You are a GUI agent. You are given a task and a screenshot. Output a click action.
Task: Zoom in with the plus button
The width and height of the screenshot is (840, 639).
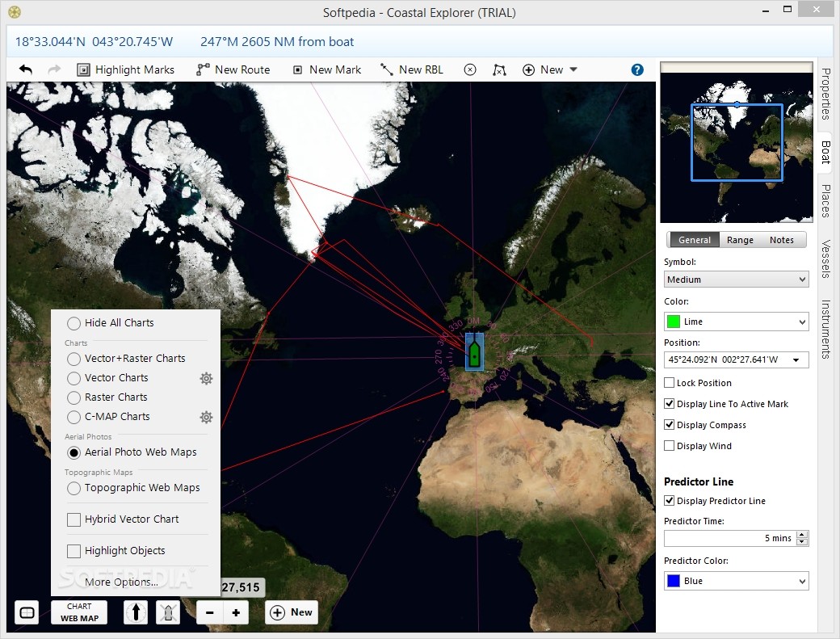coord(236,613)
